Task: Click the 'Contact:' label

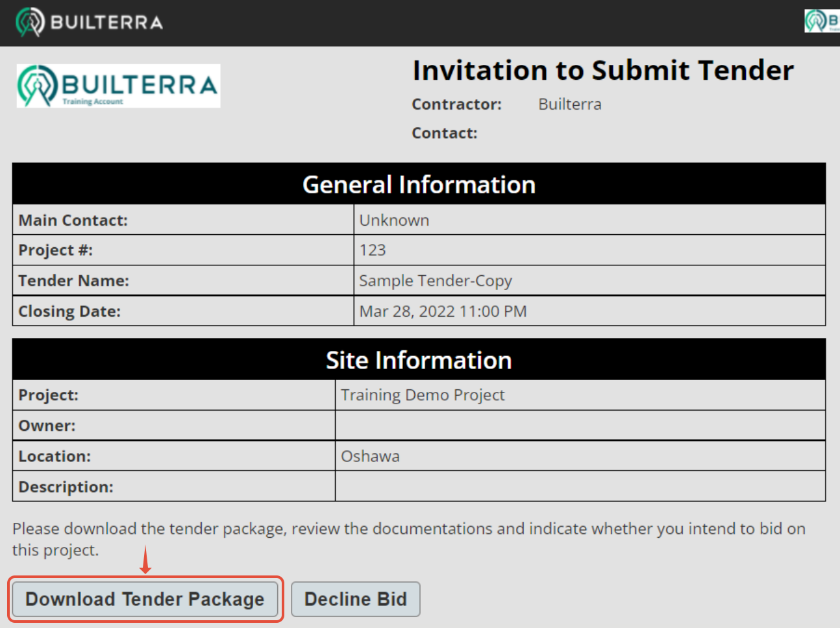Action: 445,133
